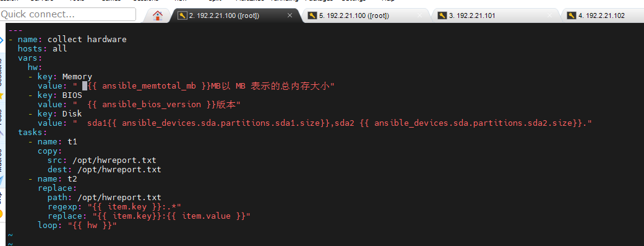Click key icon on tab 2. 192.2.21.100
This screenshot has width=644, height=246.
click(182, 15)
